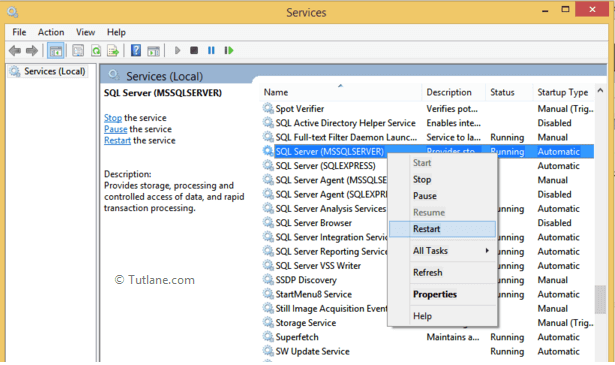Click the Start Service play icon
This screenshot has width=615, height=365.
pyautogui.click(x=177, y=51)
